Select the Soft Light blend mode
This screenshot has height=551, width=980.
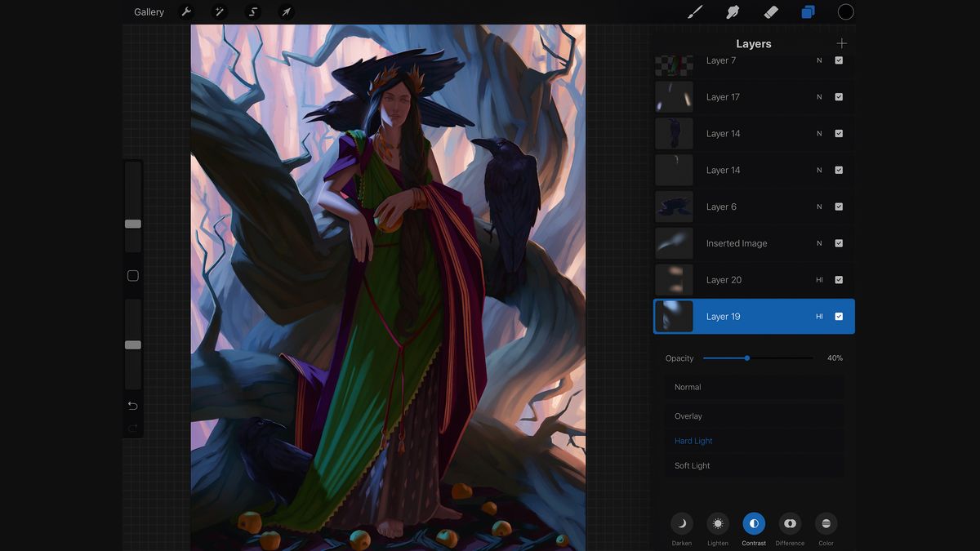[x=693, y=465]
